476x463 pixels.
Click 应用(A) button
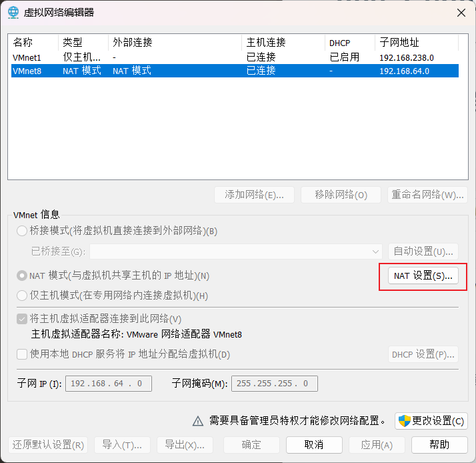coord(377,445)
